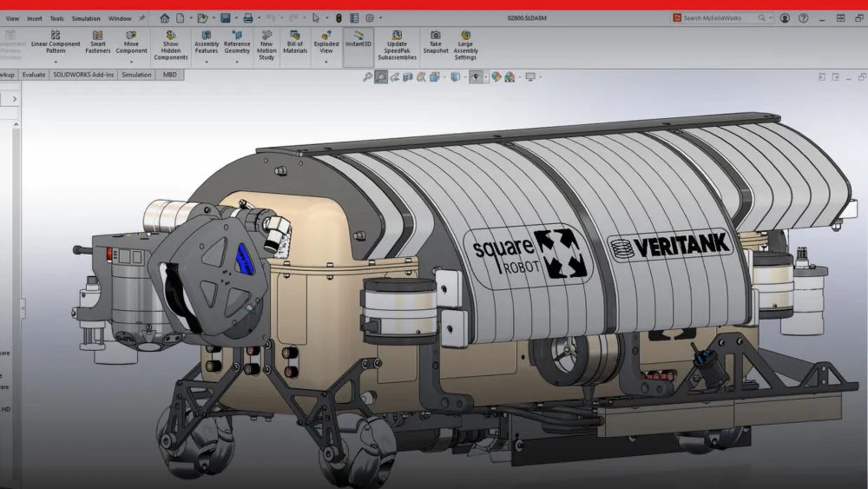Click Display Style cube icon
This screenshot has width=868, height=489.
pyautogui.click(x=455, y=77)
